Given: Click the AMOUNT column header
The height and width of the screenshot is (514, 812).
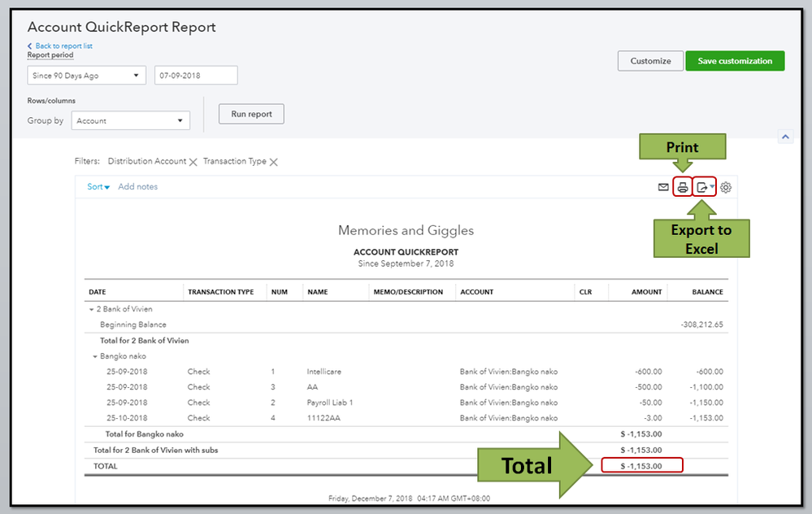Looking at the screenshot, I should (646, 292).
